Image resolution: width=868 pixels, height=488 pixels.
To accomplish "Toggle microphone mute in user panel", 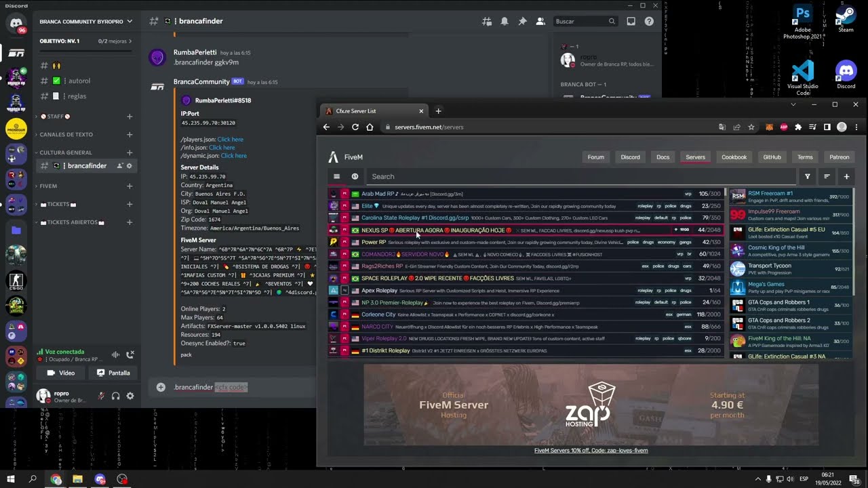I will pyautogui.click(x=101, y=396).
